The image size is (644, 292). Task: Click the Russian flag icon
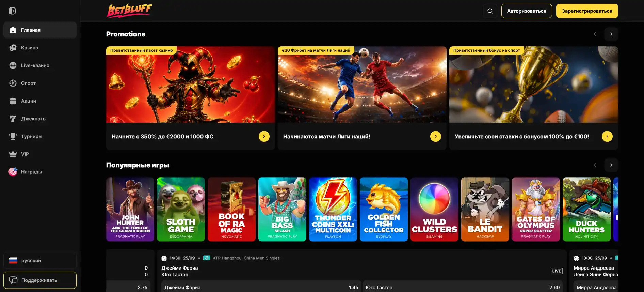(13, 261)
